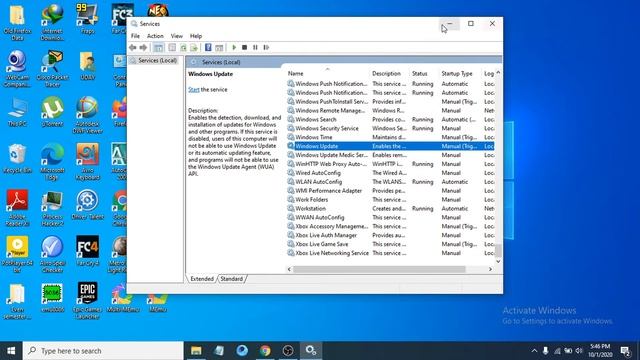
Task: Click the volume speaker tray icon
Action: [x=579, y=351]
